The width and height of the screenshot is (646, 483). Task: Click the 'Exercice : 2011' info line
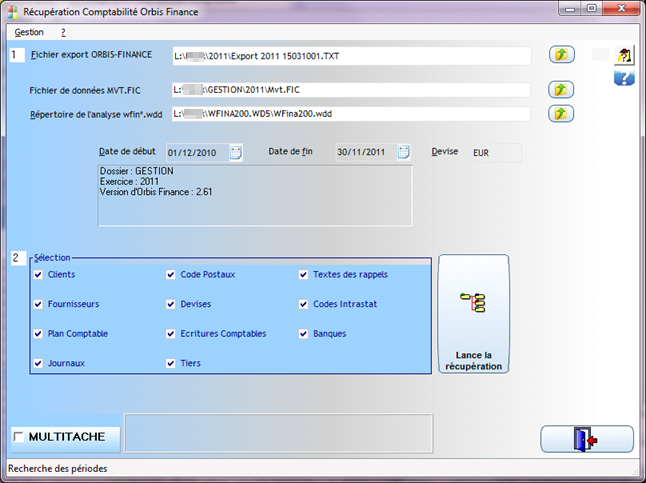pos(129,181)
